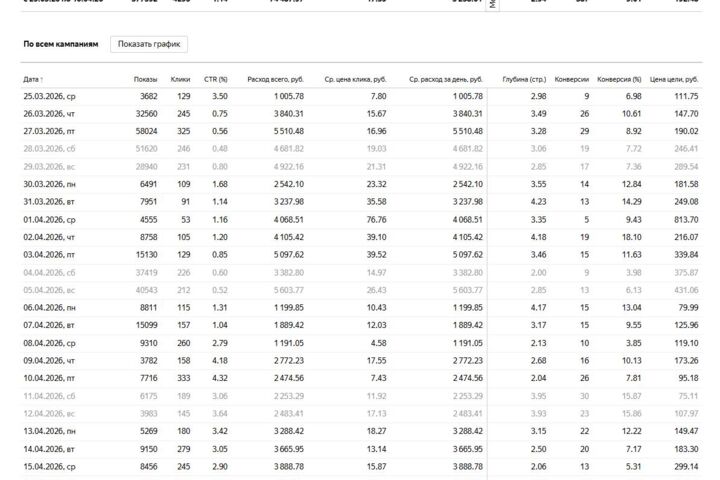Select the greyed date "04.04.2026, сб"
The image size is (720, 480).
(49, 272)
